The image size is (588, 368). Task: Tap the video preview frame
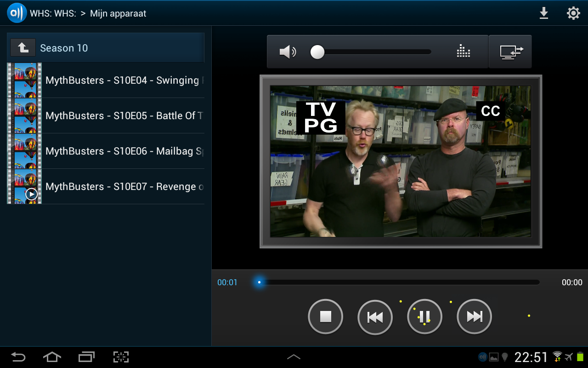point(401,161)
